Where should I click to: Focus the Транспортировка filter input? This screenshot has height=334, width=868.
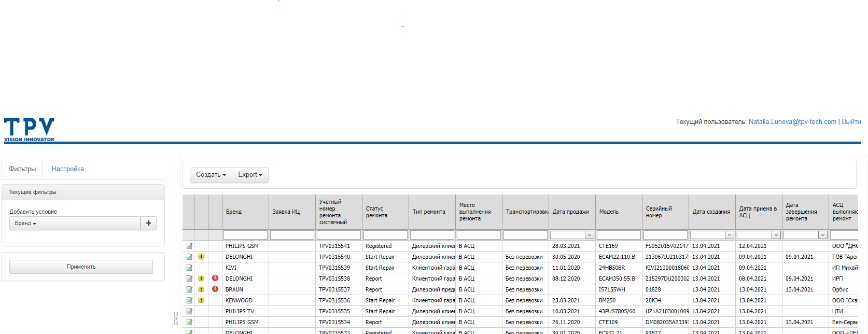525,235
